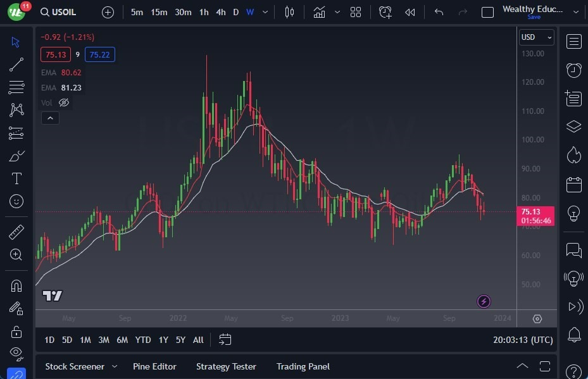Open the USD currency dropdown
Image resolution: width=588 pixels, height=379 pixels.
pos(535,37)
